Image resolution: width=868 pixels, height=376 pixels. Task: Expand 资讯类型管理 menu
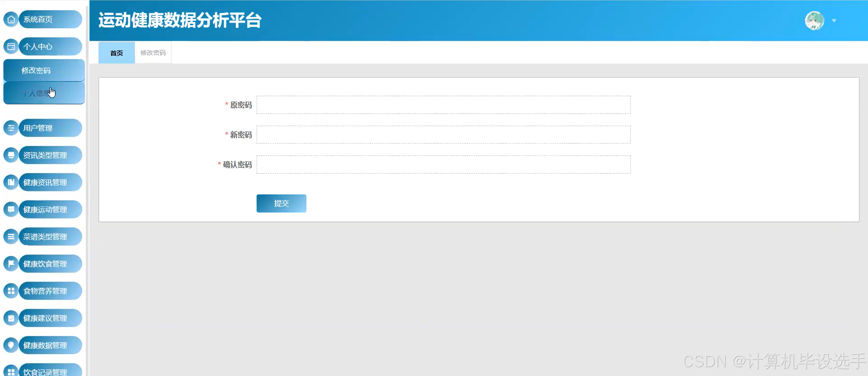tap(50, 155)
